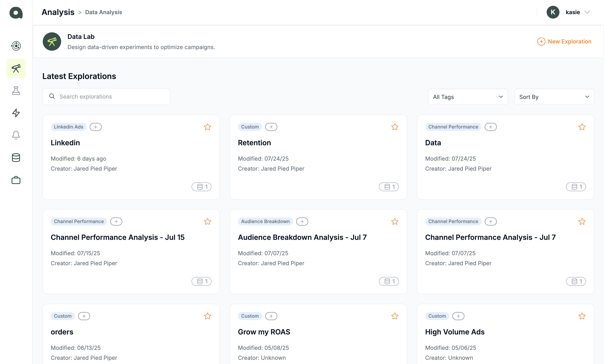
Task: Toggle favorite on Audience Breakdown Analysis card
Action: [x=395, y=222]
